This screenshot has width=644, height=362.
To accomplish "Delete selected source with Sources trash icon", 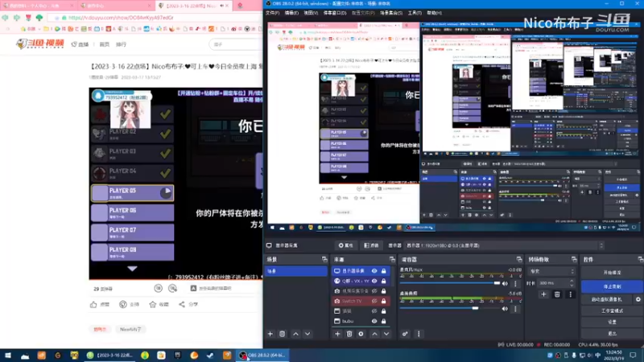I will pyautogui.click(x=349, y=334).
